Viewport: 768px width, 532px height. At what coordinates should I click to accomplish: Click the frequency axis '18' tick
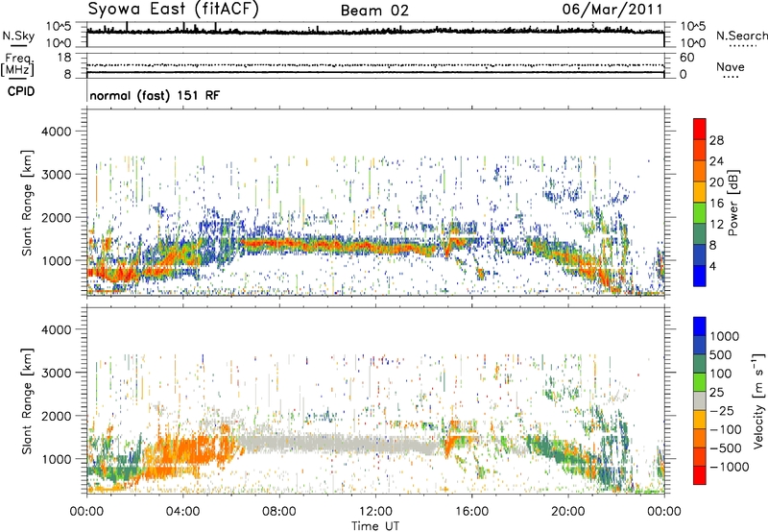tap(64, 58)
